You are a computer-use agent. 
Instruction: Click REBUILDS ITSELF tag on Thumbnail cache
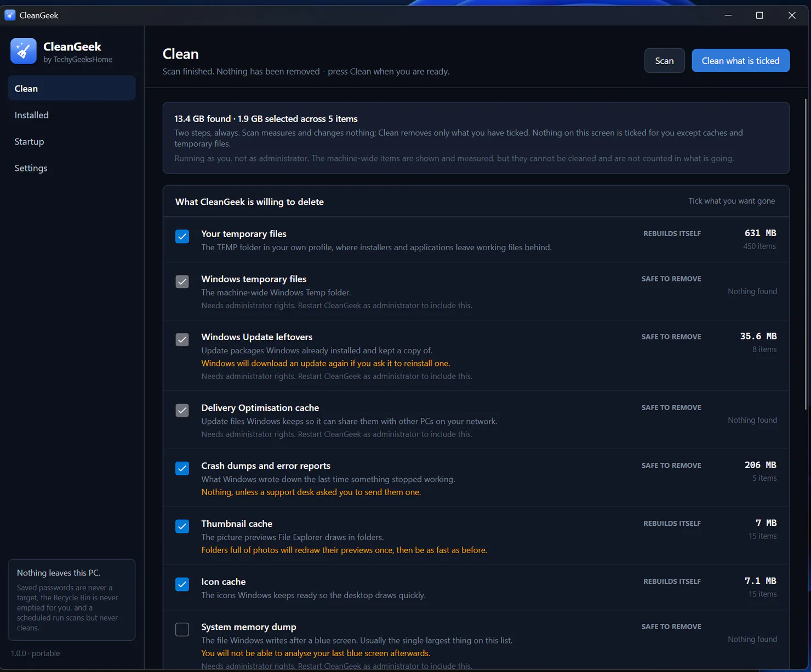[x=672, y=523]
